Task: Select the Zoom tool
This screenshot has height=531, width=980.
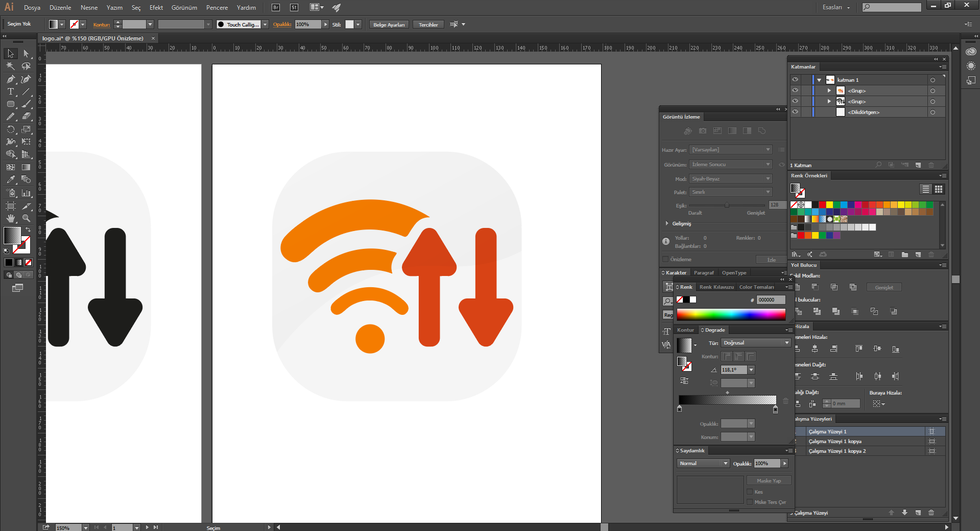Action: (x=26, y=218)
